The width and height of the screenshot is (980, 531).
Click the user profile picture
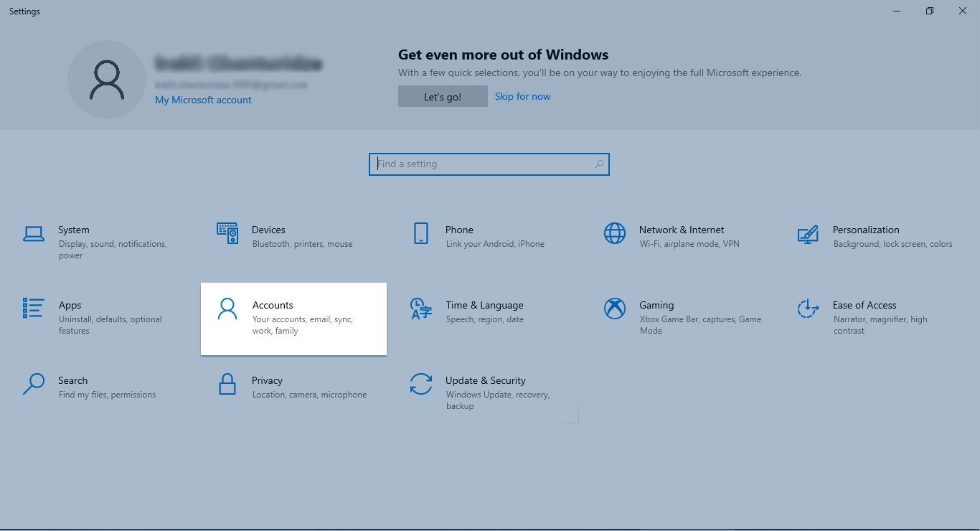[106, 79]
